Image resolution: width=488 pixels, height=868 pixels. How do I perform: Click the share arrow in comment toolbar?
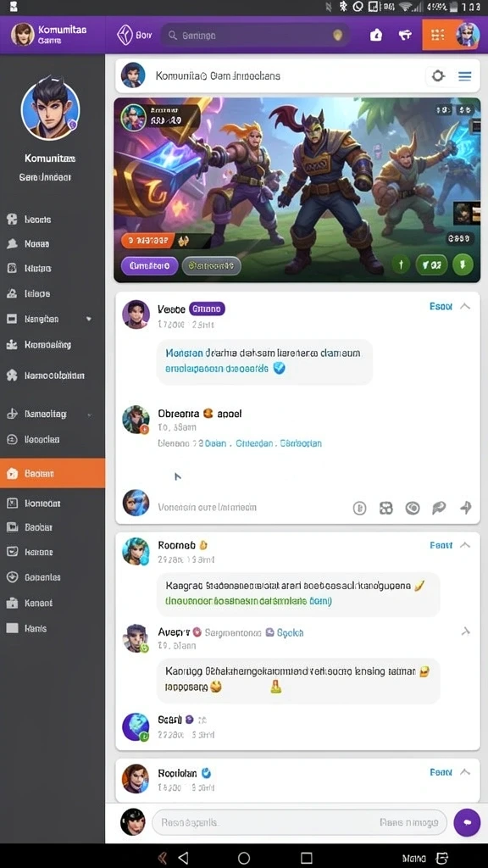(x=466, y=507)
